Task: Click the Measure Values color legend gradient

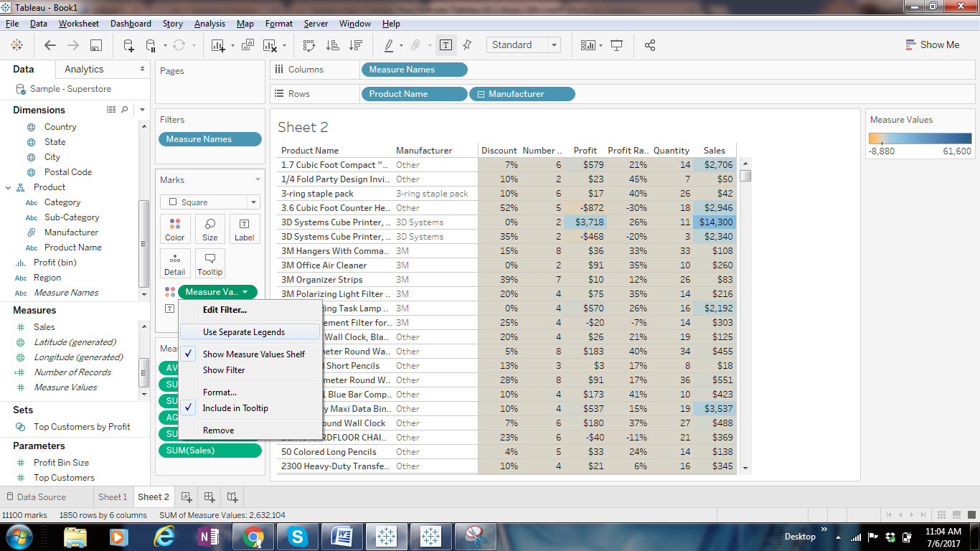Action: [x=920, y=138]
